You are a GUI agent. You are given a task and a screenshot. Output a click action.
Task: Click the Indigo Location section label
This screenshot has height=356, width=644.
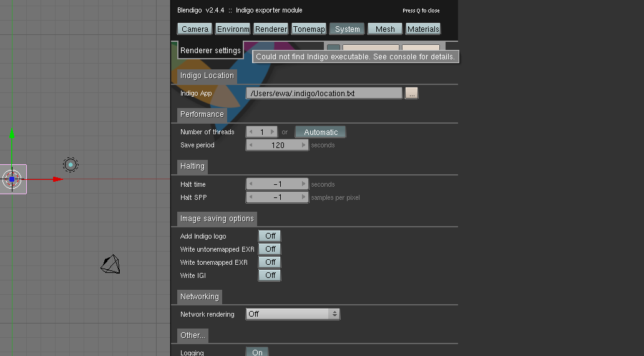click(x=207, y=76)
